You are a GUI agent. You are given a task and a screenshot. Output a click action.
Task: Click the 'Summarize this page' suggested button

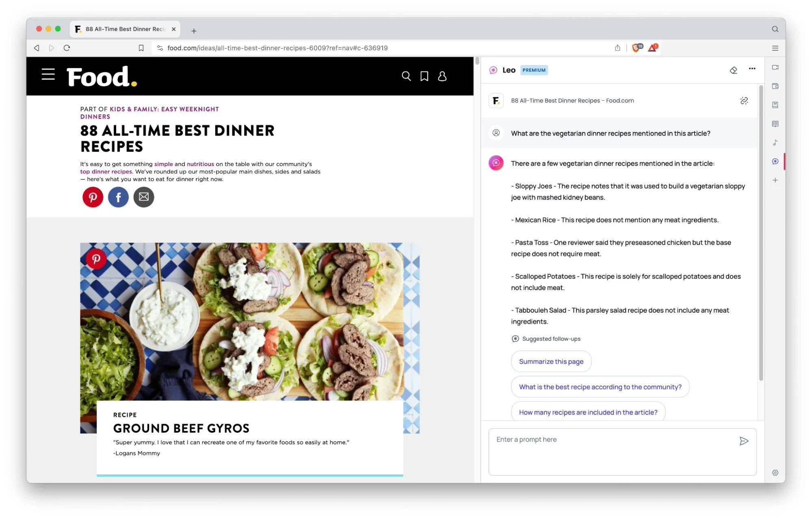(x=551, y=361)
